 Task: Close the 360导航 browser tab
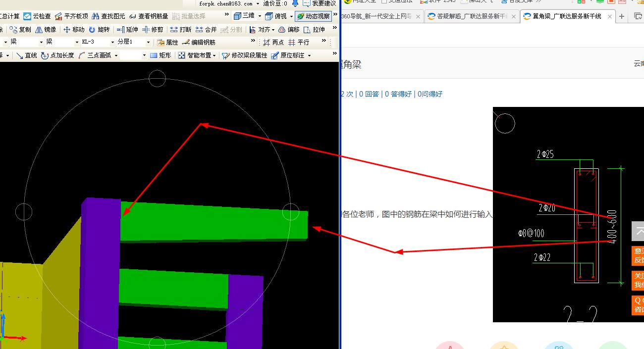(418, 17)
